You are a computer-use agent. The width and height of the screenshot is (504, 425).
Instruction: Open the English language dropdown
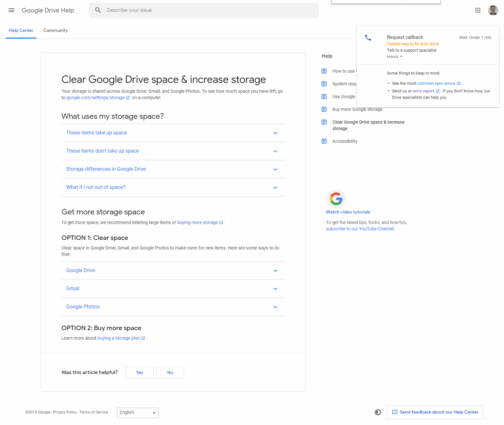138,413
